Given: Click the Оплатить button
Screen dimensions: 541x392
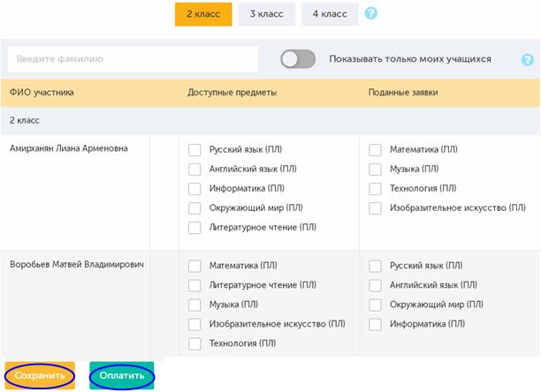Looking at the screenshot, I should [122, 375].
